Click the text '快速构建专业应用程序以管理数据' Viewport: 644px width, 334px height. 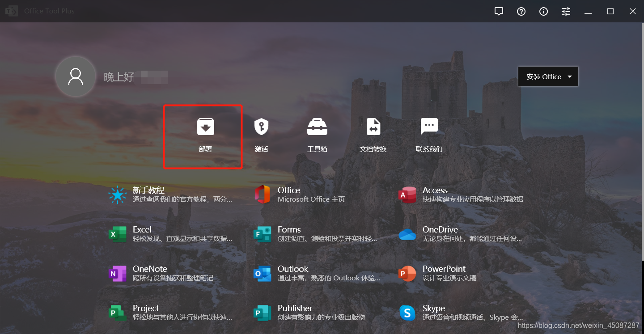point(473,199)
